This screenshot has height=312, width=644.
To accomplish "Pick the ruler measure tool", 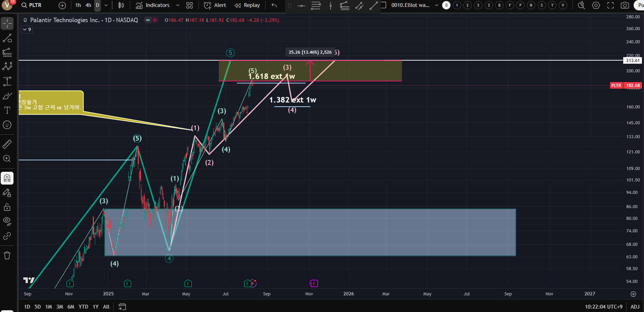I will point(7,144).
